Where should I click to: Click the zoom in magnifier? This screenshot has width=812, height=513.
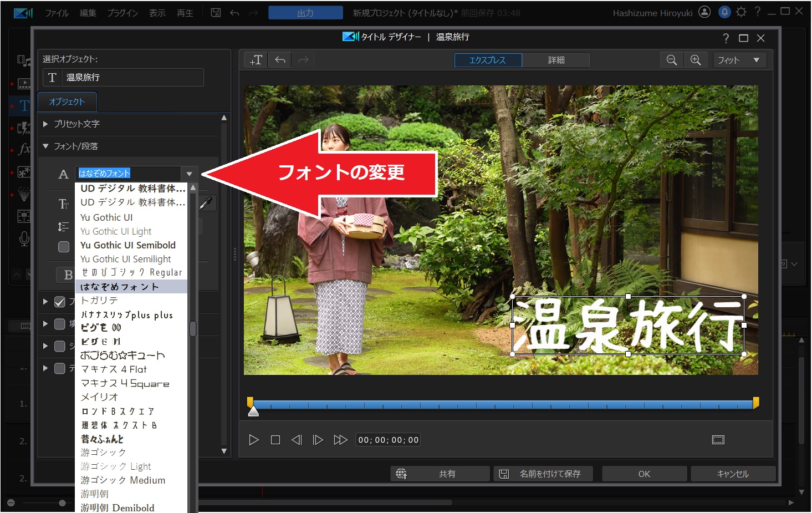coord(696,60)
